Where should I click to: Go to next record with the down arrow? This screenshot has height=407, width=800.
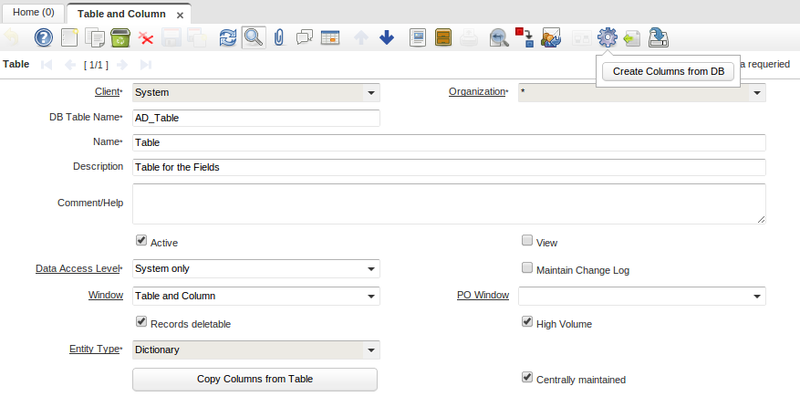tap(386, 38)
